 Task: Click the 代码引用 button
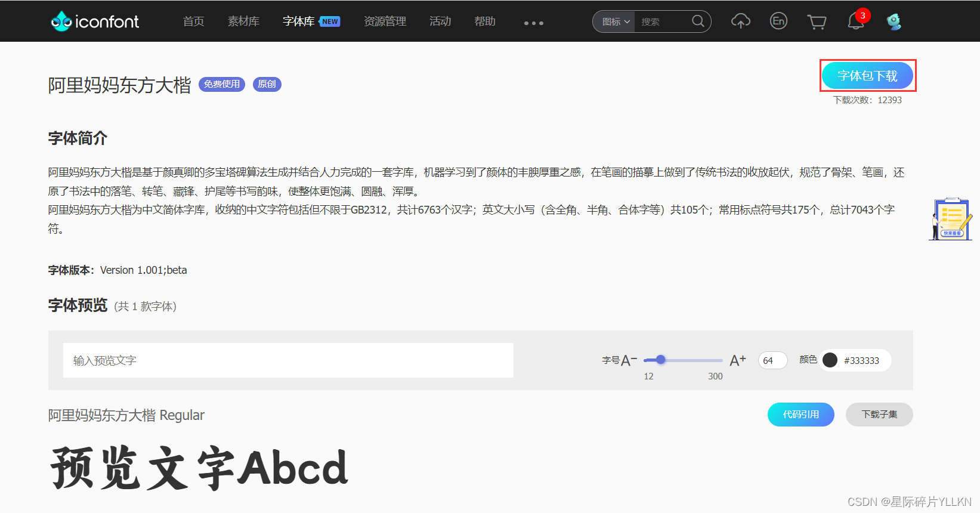(800, 415)
